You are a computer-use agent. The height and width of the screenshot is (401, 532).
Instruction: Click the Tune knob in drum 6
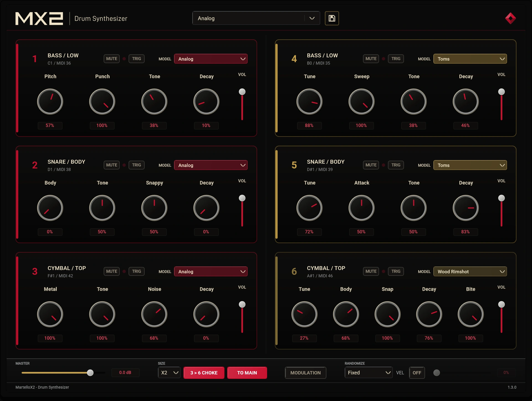(305, 314)
